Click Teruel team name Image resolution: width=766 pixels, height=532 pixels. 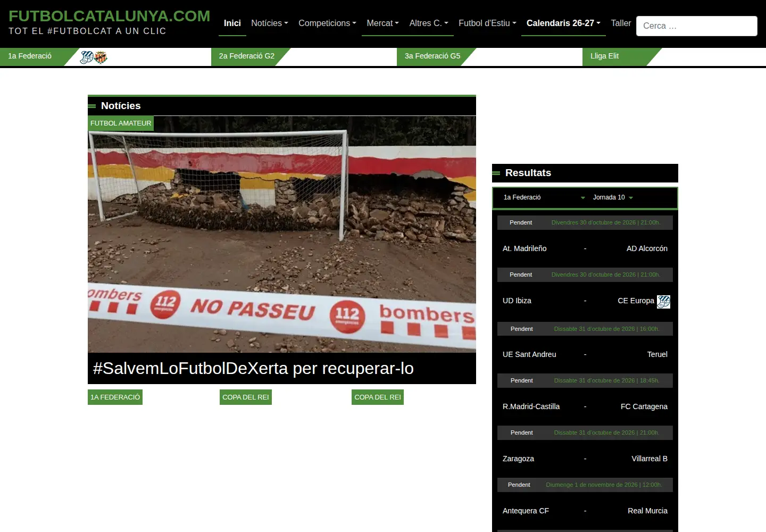pyautogui.click(x=657, y=354)
